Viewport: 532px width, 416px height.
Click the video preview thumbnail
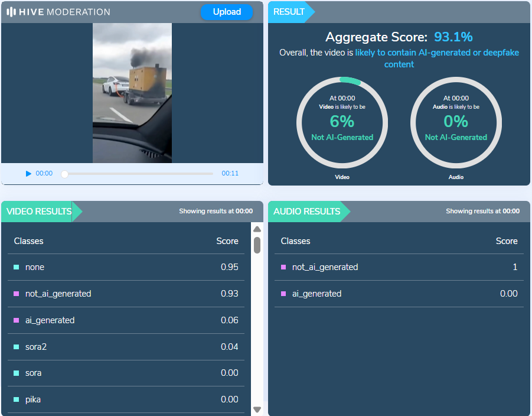[x=132, y=93]
